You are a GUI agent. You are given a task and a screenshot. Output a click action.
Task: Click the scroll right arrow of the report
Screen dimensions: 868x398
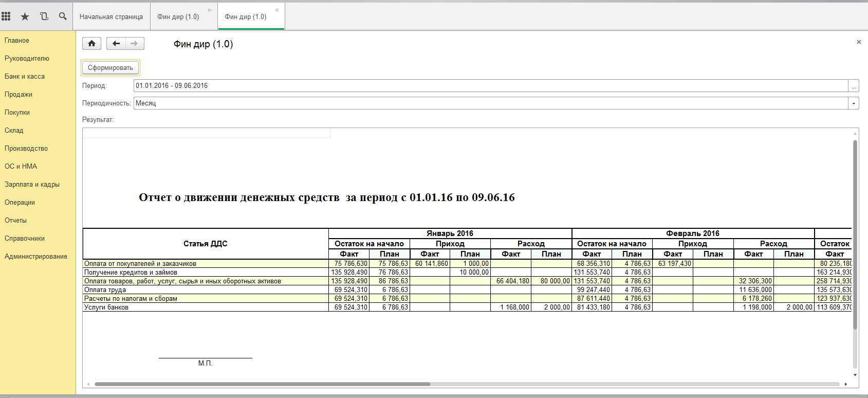tap(846, 384)
